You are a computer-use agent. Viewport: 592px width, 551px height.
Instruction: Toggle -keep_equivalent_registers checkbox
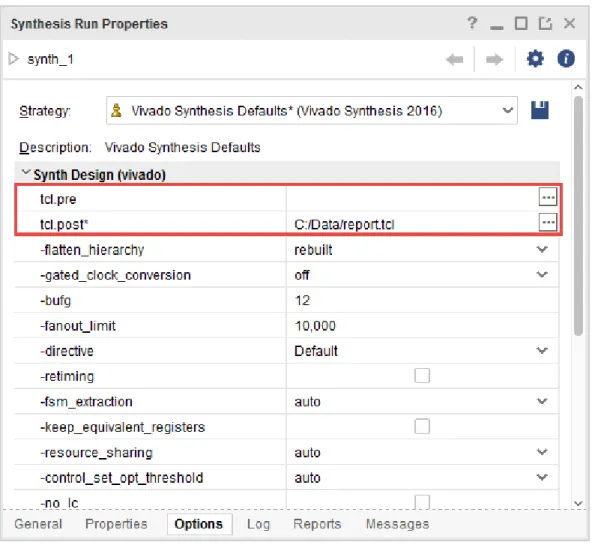tap(422, 426)
